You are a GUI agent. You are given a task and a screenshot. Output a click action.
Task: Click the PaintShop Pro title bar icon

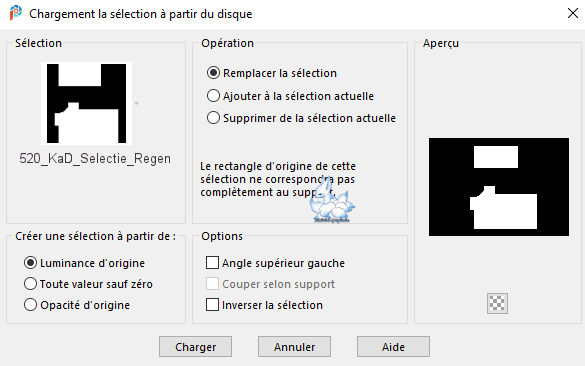[x=16, y=13]
